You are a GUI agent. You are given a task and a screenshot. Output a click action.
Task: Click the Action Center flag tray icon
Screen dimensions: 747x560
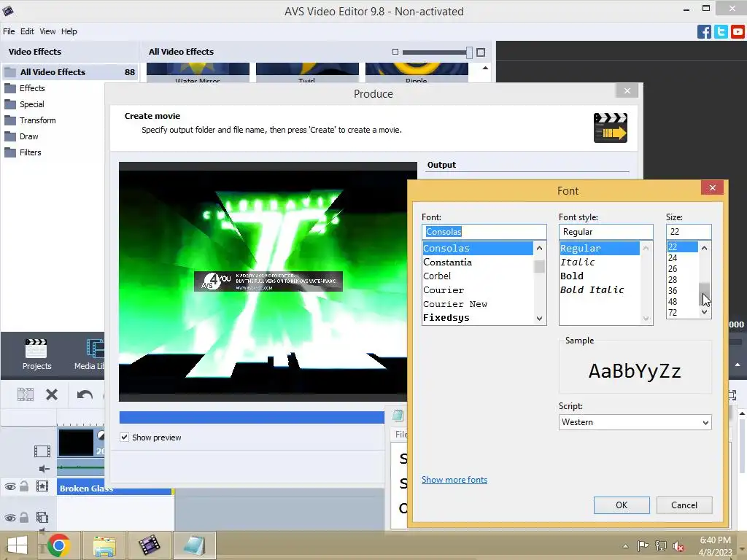(x=643, y=545)
